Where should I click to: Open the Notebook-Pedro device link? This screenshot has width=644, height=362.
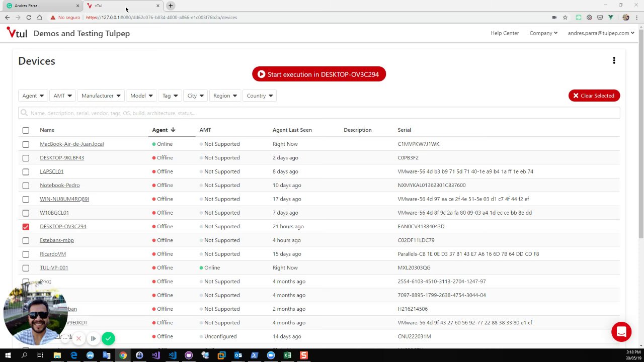pyautogui.click(x=60, y=186)
